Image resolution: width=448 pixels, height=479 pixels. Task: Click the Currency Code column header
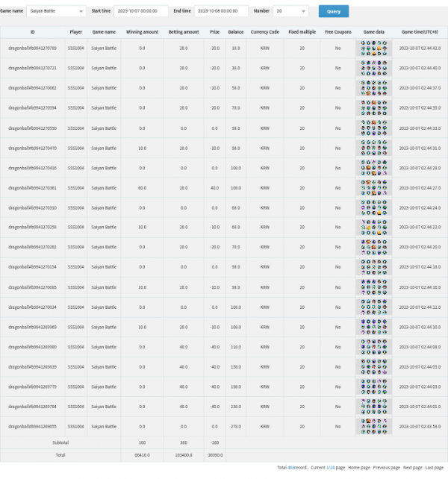click(x=265, y=32)
